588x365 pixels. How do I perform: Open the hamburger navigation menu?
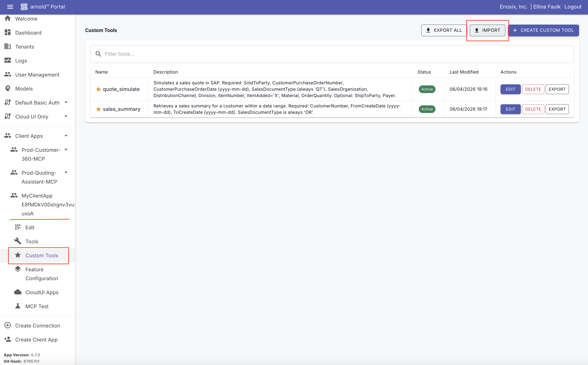click(10, 7)
